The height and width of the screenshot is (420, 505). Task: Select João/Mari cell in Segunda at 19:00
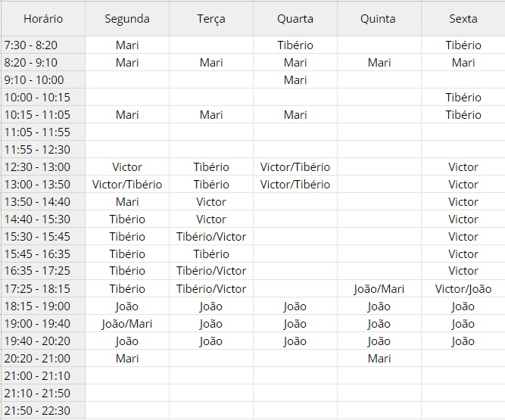(127, 323)
